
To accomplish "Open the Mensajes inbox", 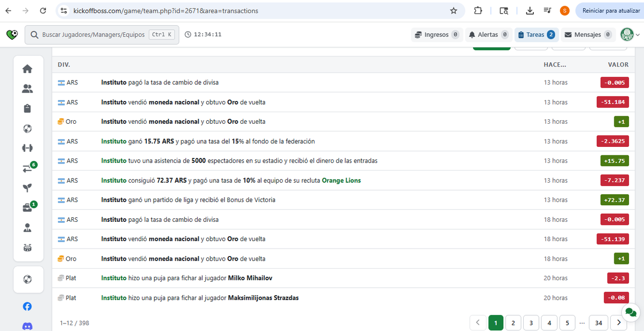I will [x=588, y=35].
